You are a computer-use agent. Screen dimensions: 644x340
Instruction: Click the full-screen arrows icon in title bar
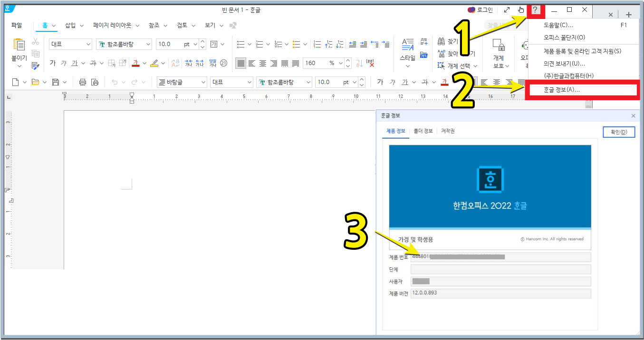[507, 9]
